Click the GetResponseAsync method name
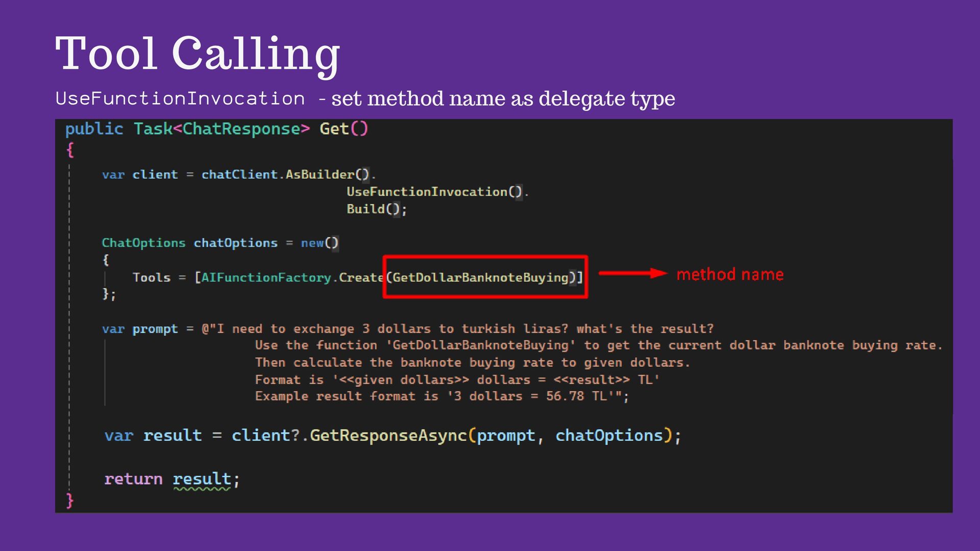The image size is (980, 551). [x=388, y=436]
